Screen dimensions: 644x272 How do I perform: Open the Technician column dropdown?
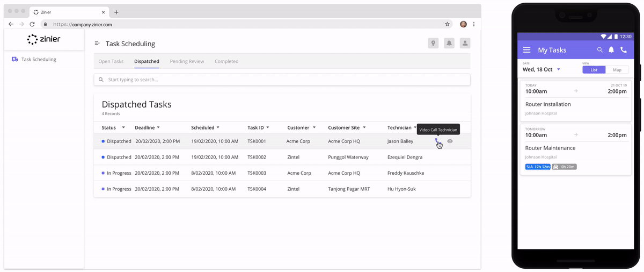point(415,128)
